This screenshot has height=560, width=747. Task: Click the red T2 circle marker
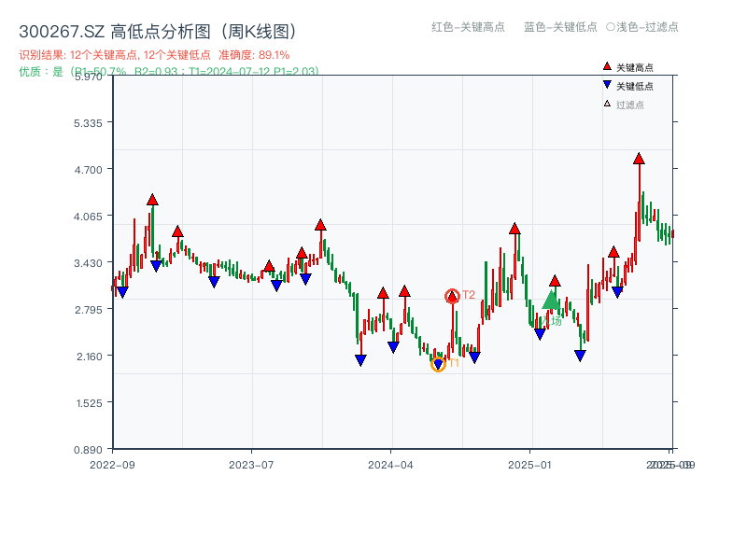click(x=452, y=294)
